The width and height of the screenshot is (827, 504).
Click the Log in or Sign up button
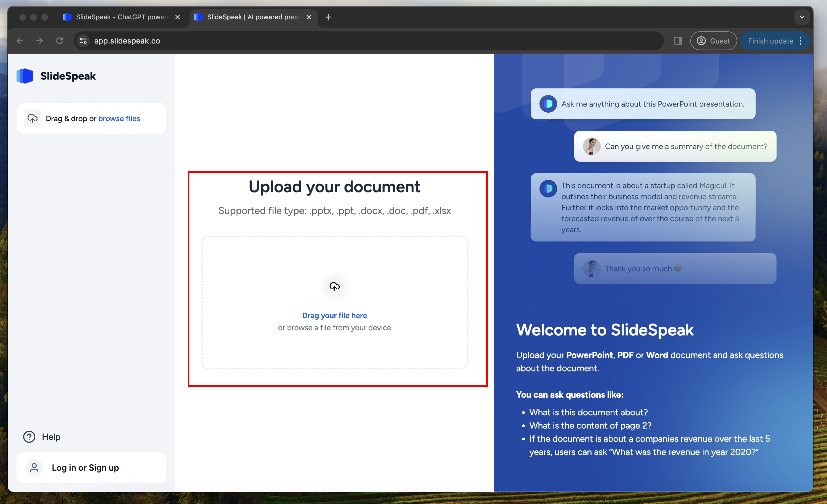point(92,467)
